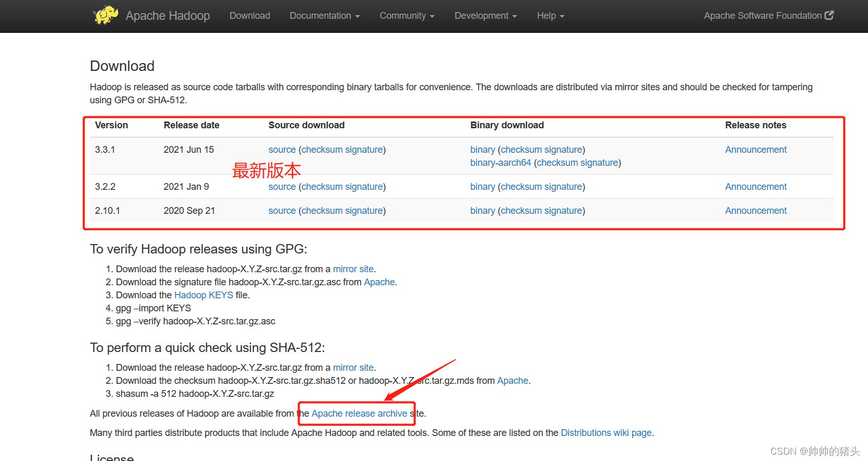The image size is (868, 461).
Task: Click the 'gpg –import KEYS' step text
Action: coord(153,308)
